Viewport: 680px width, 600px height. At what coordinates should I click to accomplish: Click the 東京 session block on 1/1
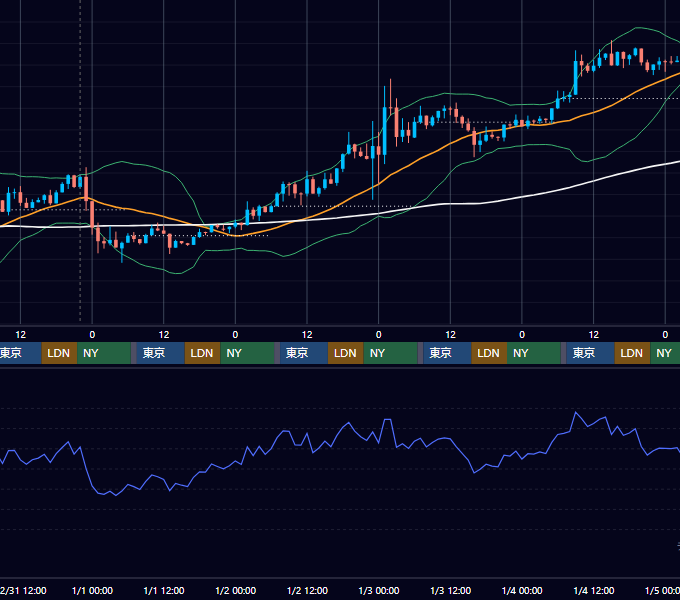160,353
